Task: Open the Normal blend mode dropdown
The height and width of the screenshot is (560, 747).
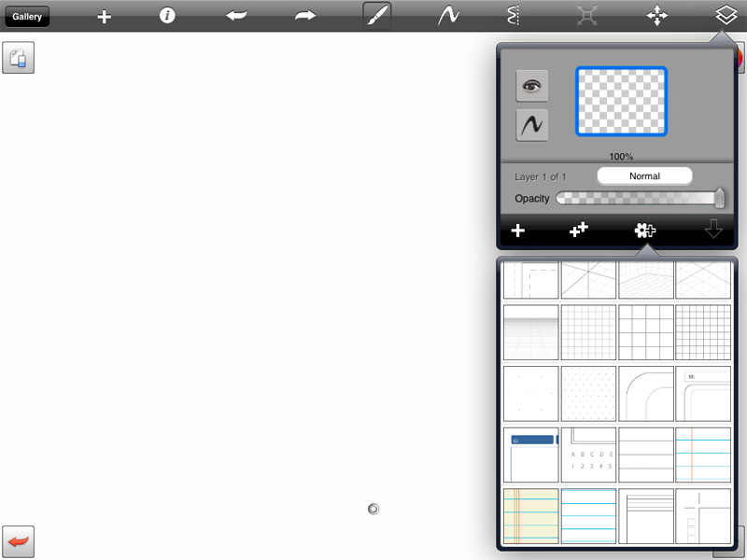Action: click(644, 175)
